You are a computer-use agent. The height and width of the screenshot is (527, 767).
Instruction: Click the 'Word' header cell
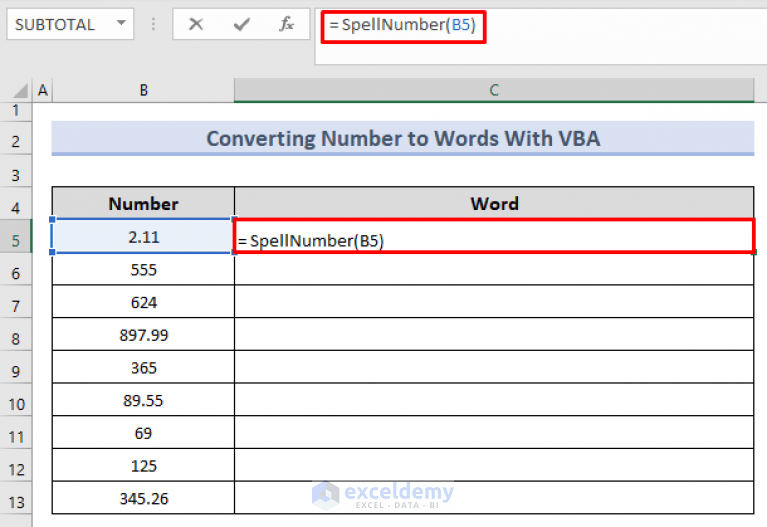tap(494, 203)
